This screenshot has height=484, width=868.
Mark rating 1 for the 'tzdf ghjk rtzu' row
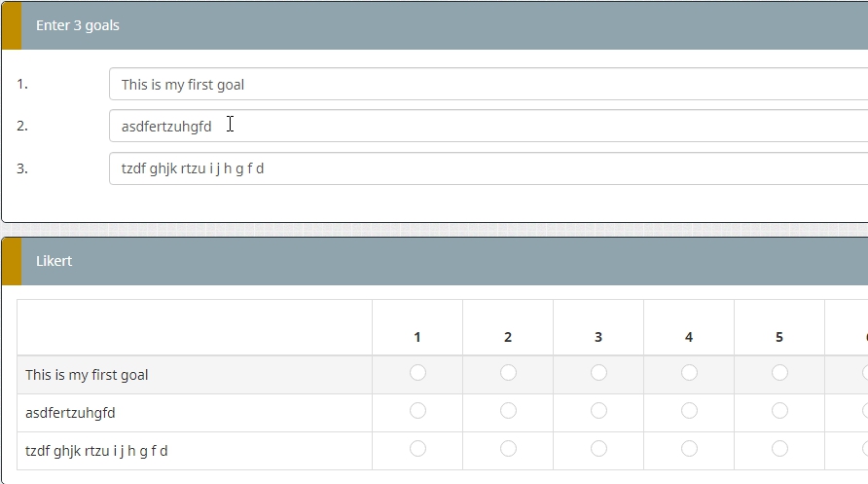(x=417, y=449)
